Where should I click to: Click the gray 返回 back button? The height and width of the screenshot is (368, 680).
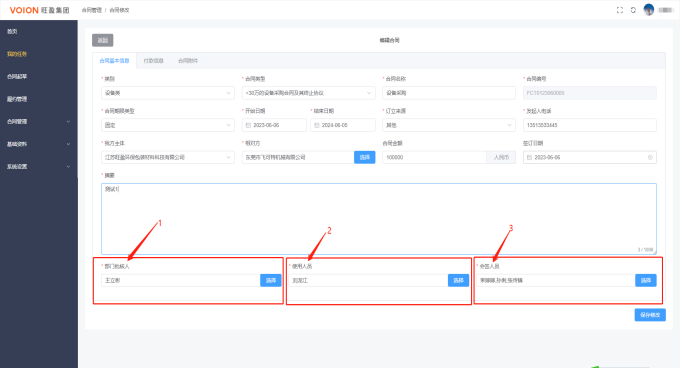[x=103, y=40]
